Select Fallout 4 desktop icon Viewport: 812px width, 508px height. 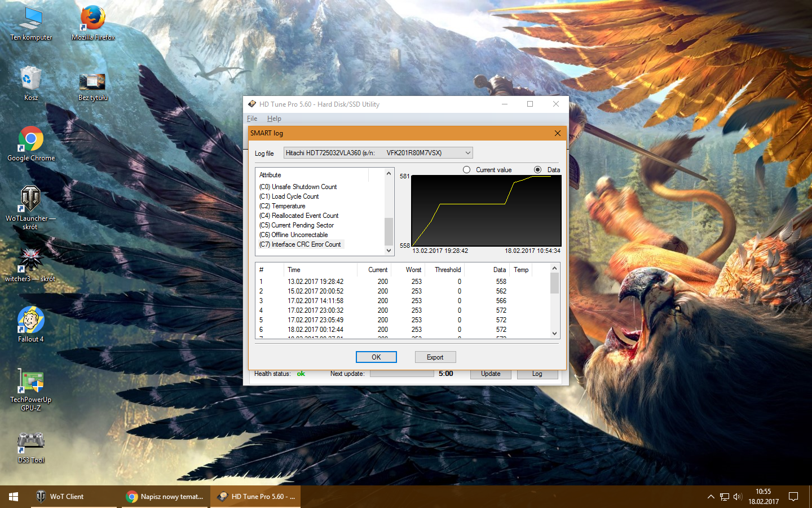31,325
